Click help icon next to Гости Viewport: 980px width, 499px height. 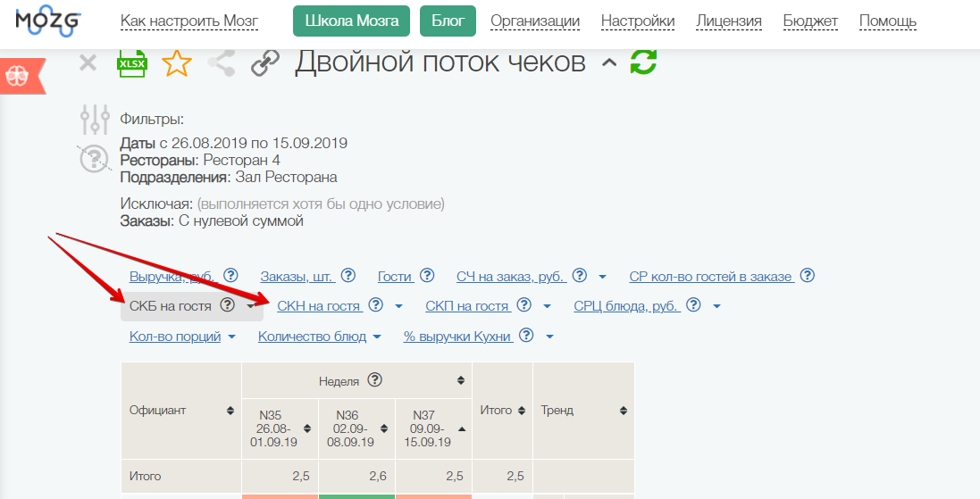[x=427, y=276]
